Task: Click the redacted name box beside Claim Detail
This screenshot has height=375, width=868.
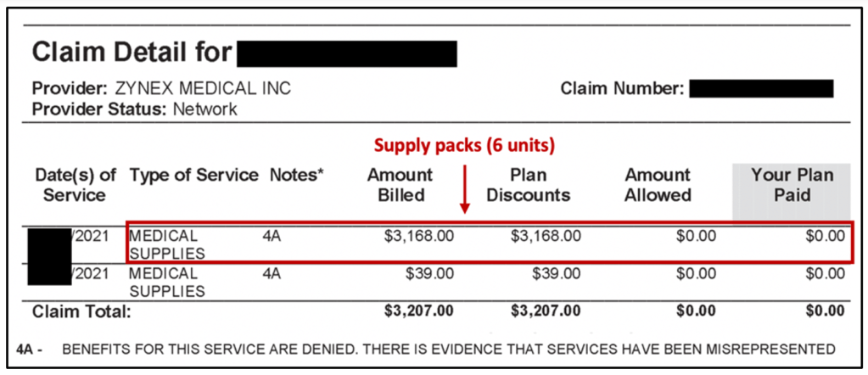Action: (347, 53)
